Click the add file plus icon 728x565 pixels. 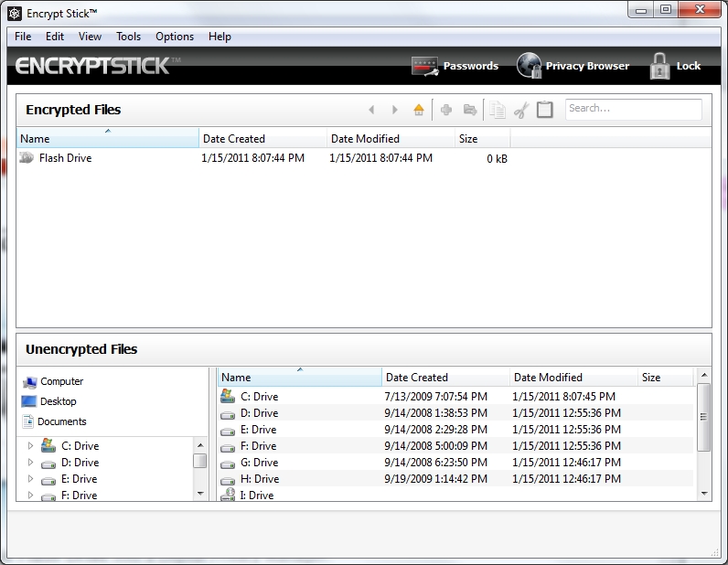(446, 110)
